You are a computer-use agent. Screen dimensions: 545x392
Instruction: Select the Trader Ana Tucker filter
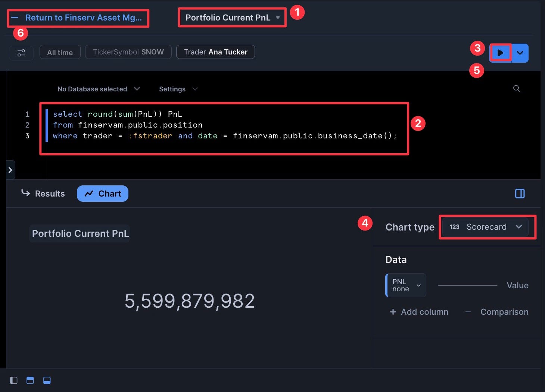click(215, 52)
